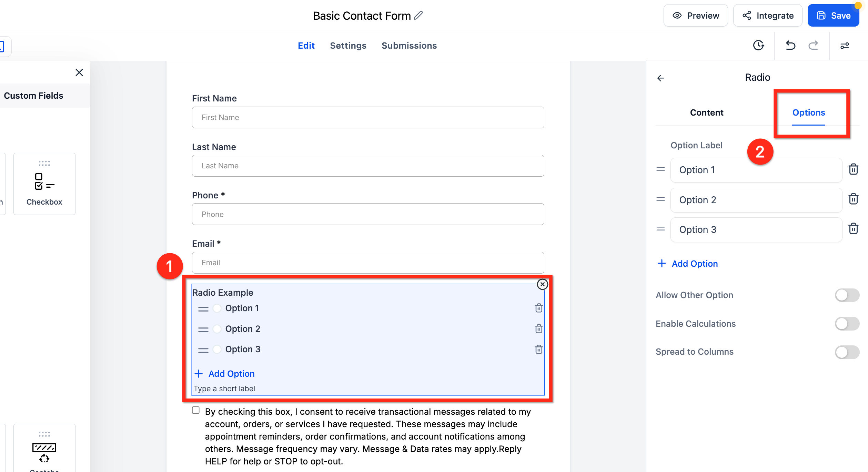Click the 'Type a short label' text
This screenshot has height=472, width=868.
tap(224, 389)
